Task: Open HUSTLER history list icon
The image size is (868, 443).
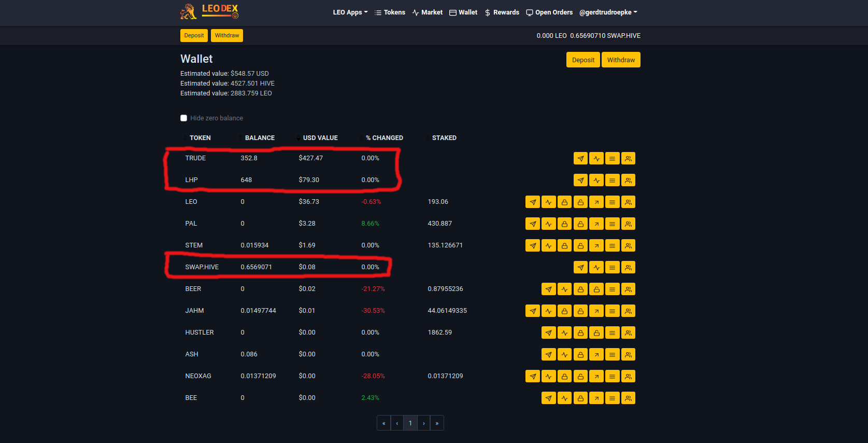Action: [613, 333]
